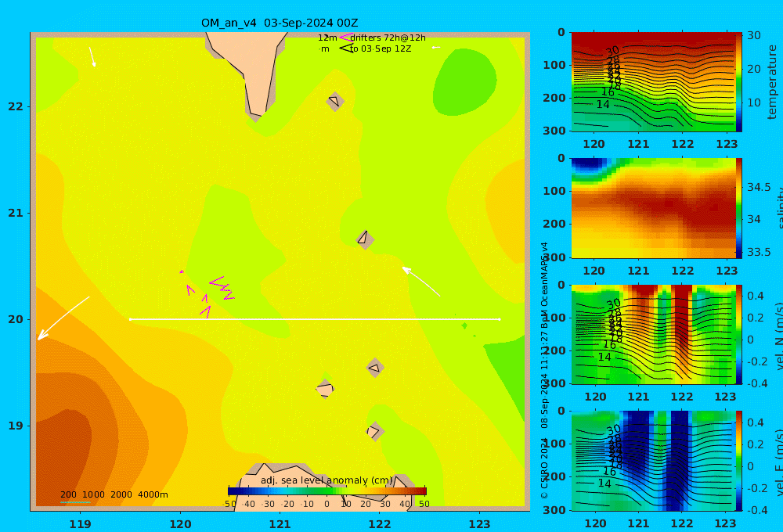Click the island marker near 18.95N 121.95E
The width and height of the screenshot is (783, 532).
pos(375,431)
